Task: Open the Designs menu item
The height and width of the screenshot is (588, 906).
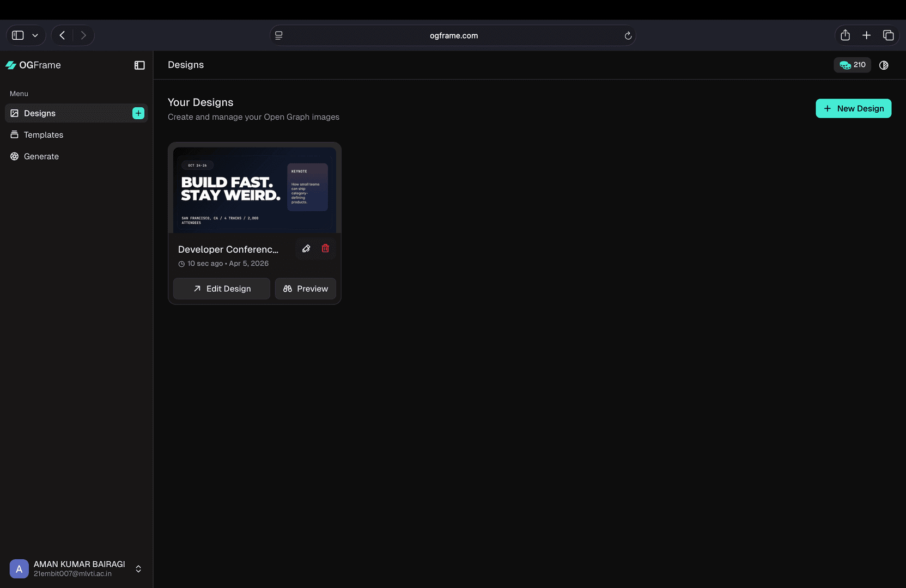Action: click(x=76, y=113)
